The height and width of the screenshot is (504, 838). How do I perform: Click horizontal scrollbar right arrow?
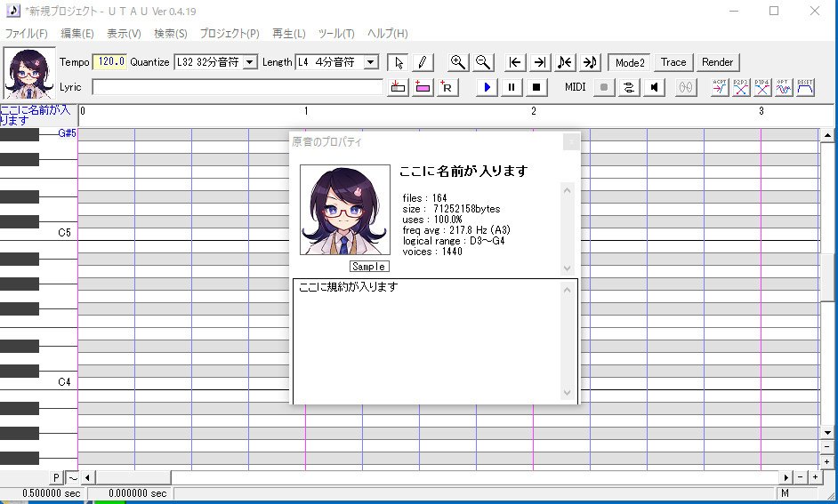pos(786,477)
